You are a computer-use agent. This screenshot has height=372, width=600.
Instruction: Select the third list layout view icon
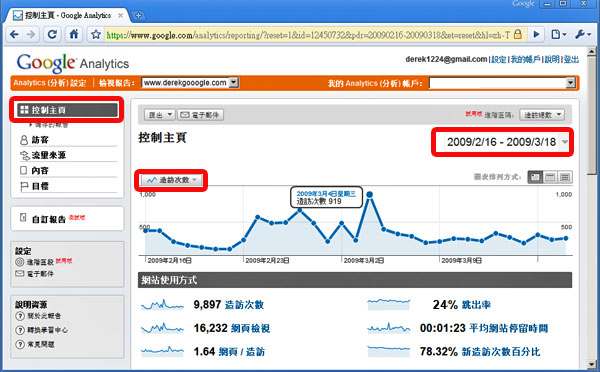565,177
